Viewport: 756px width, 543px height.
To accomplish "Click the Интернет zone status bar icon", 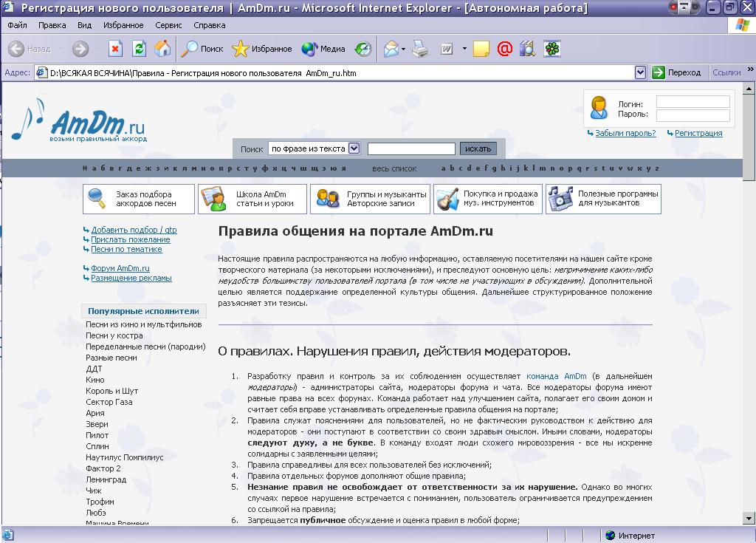I will (x=611, y=536).
